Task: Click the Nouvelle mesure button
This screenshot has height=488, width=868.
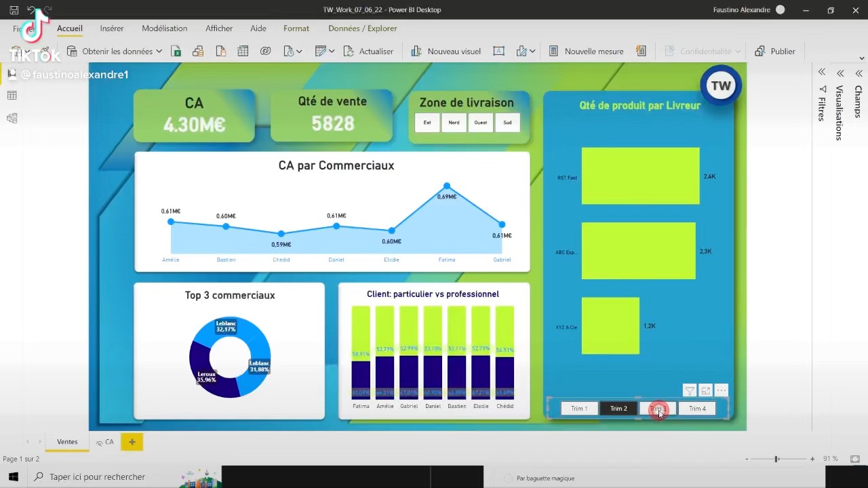Action: coord(586,52)
